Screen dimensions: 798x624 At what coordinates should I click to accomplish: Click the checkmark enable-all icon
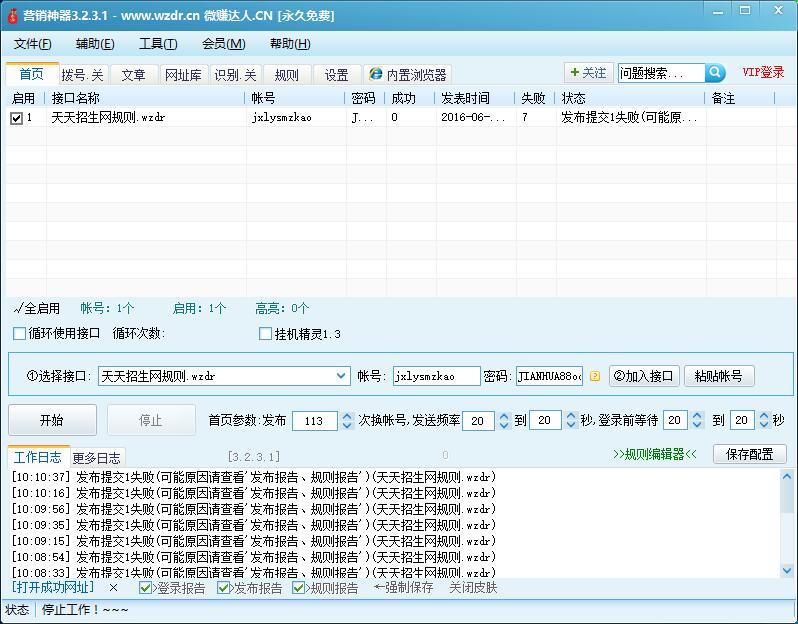pos(18,308)
